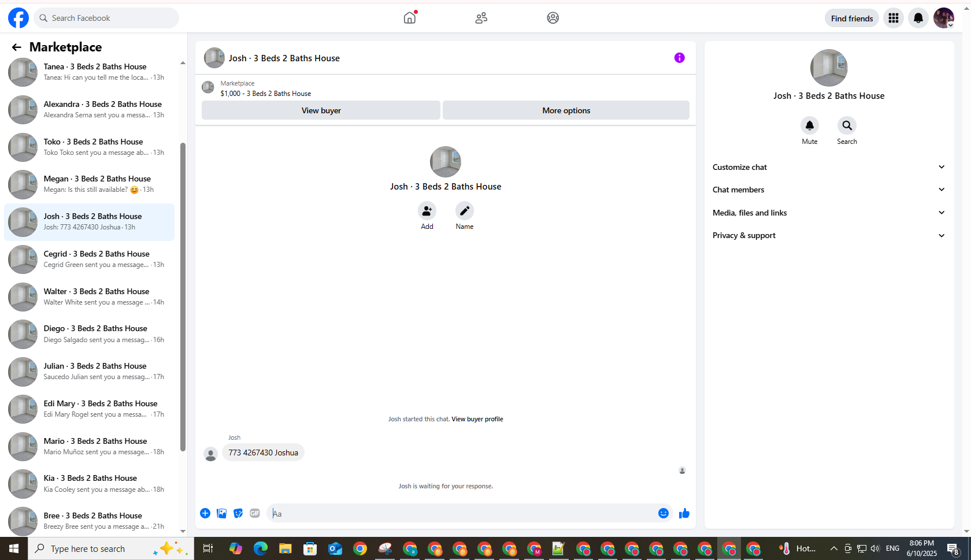The image size is (971, 560).
Task: Open the ENG language indicator
Action: (892, 548)
